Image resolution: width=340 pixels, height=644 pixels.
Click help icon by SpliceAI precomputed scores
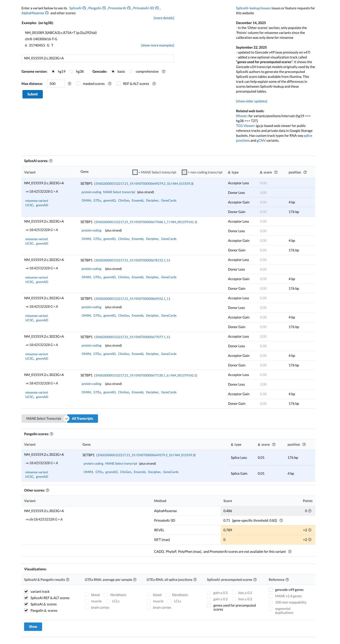point(255,580)
